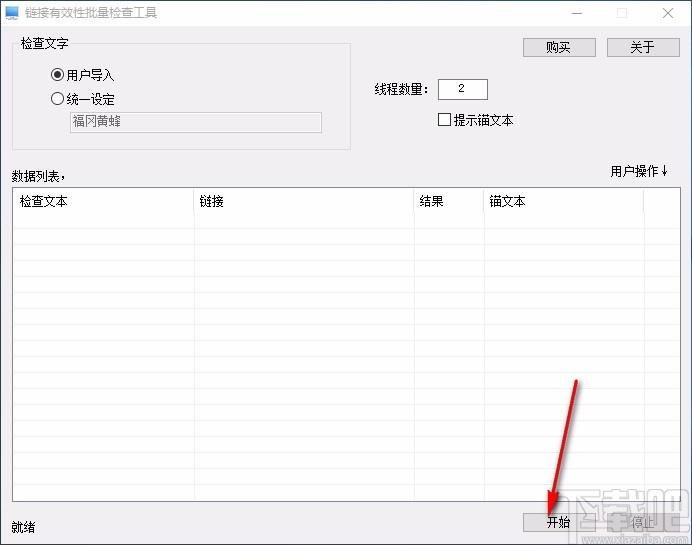
Task: Open the 用户操作 dropdown menu
Action: pos(639,171)
